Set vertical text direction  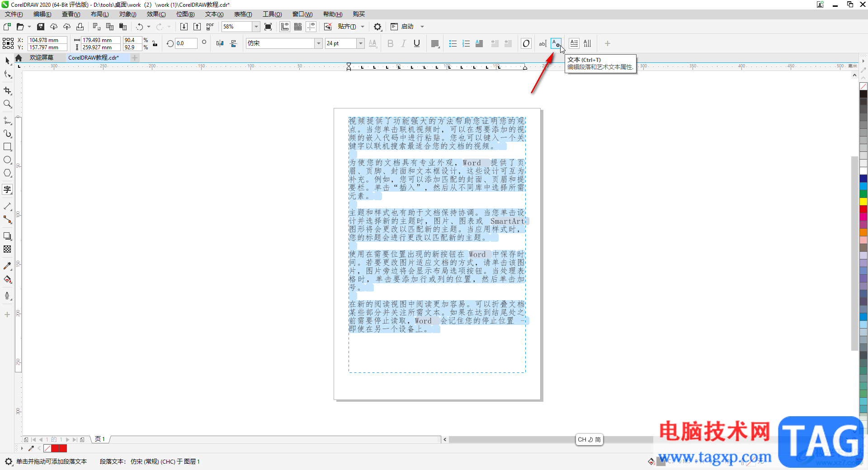tap(587, 43)
